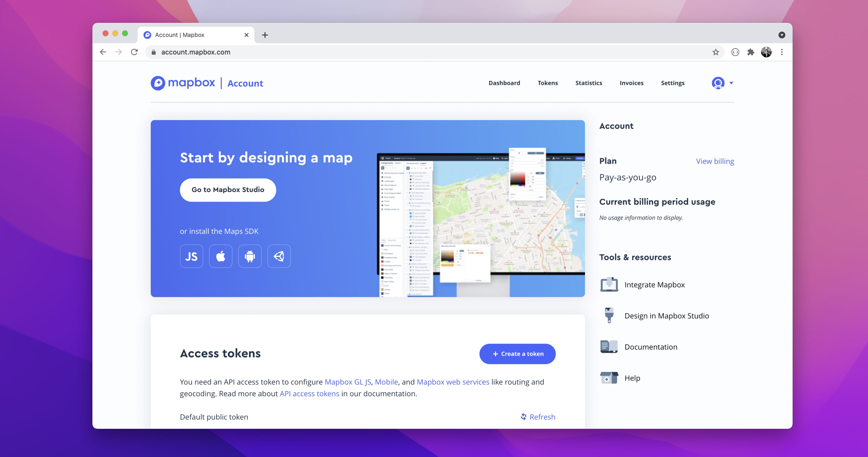
Task: Open the Mapbox web services link
Action: tap(453, 382)
